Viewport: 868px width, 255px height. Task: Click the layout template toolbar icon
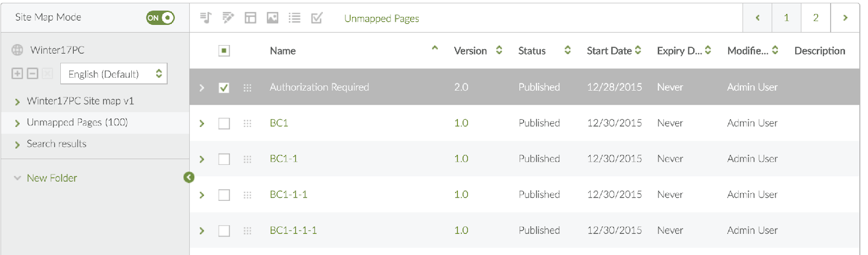pyautogui.click(x=250, y=18)
